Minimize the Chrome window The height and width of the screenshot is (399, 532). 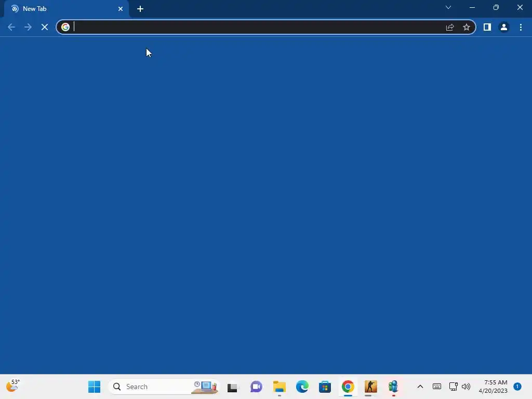472,7
